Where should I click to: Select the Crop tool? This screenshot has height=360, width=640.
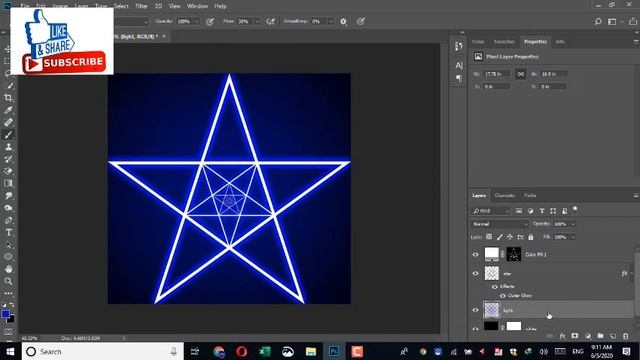(8, 98)
